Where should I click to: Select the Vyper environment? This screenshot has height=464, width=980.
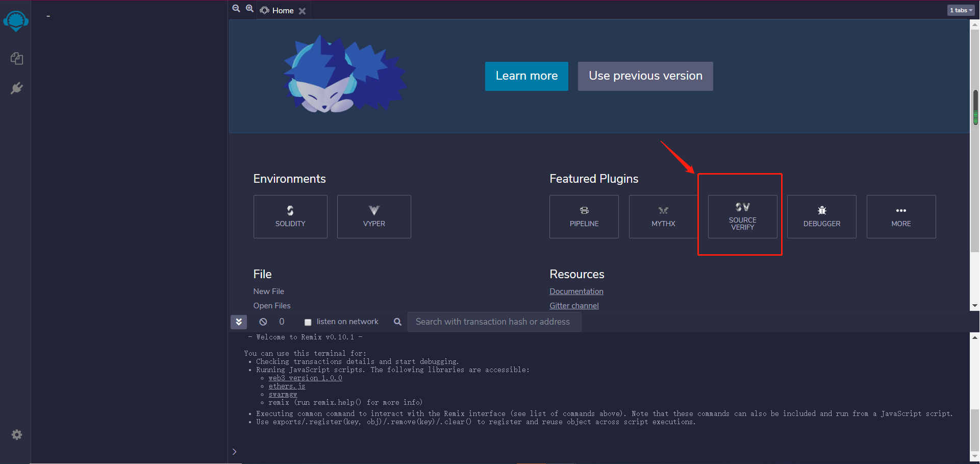[374, 216]
